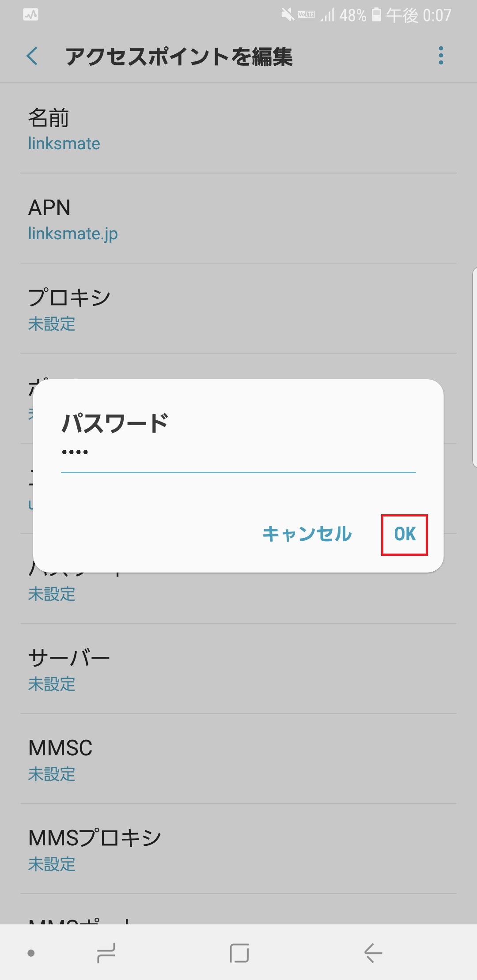Select the password input field showing dots
The image size is (477, 980).
238,455
